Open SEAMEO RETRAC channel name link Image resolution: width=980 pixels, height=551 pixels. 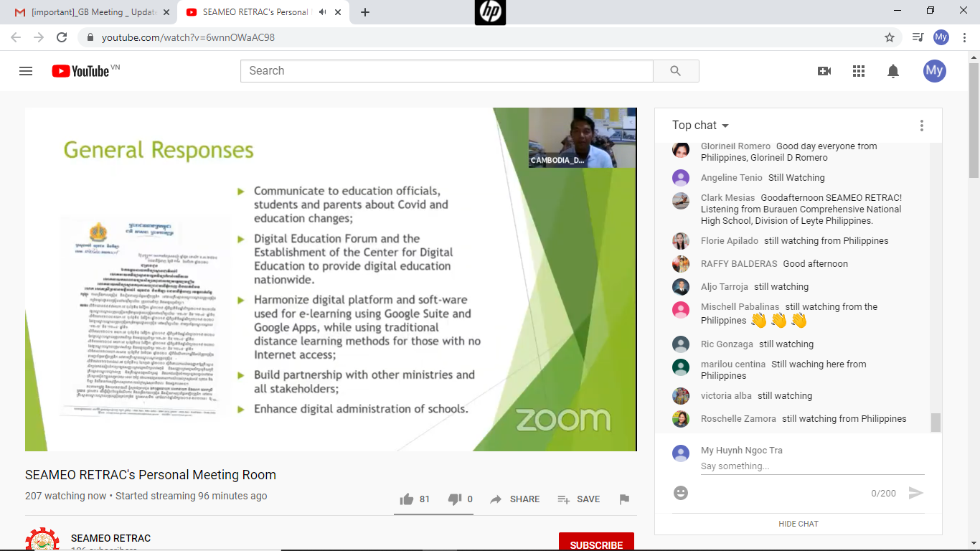pyautogui.click(x=110, y=538)
